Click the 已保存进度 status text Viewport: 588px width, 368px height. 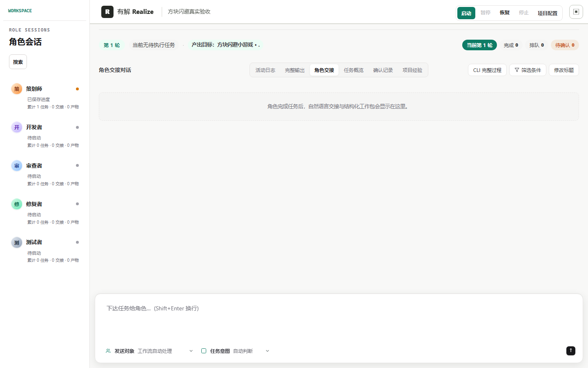38,99
